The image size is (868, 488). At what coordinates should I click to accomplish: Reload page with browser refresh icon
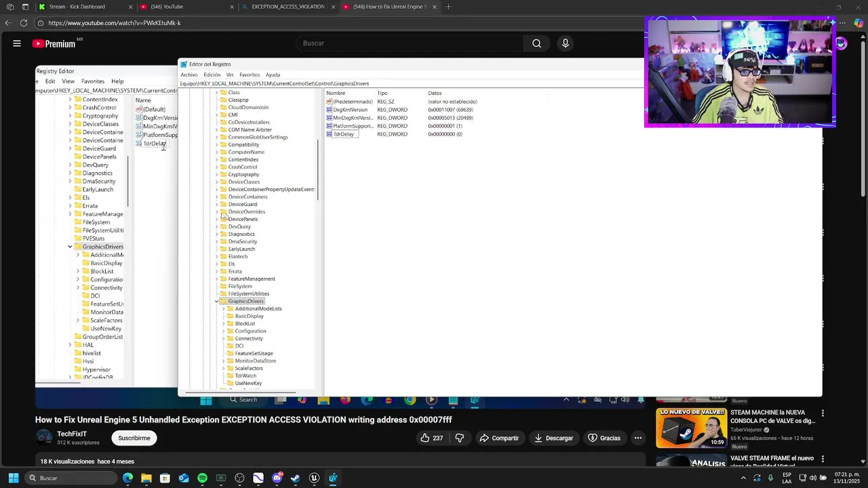click(x=24, y=23)
